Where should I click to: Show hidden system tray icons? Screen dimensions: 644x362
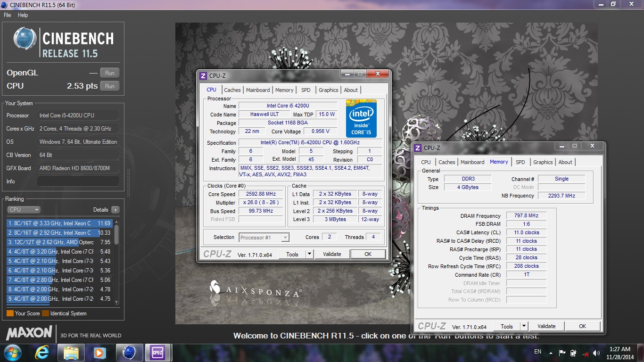coord(551,353)
